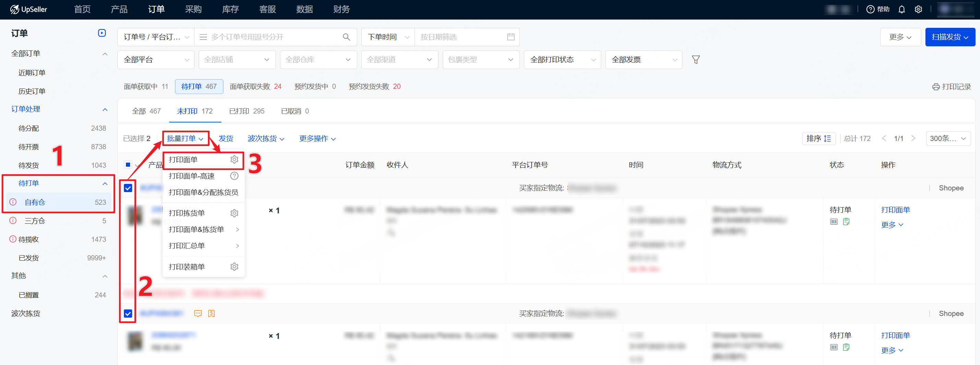Uncheck the second order's checkbox
Viewport: 980px width, 365px height.
(128, 314)
